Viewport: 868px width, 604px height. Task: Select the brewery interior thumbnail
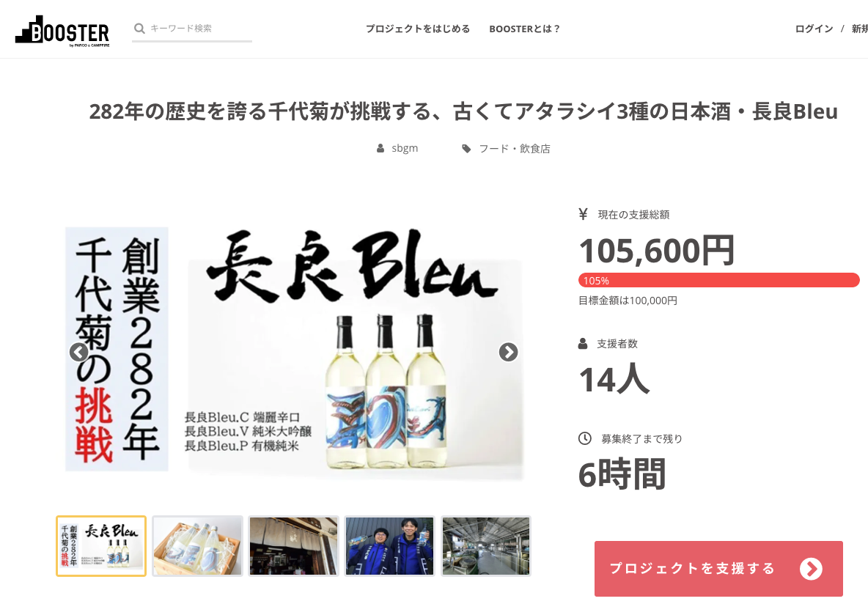click(x=486, y=546)
